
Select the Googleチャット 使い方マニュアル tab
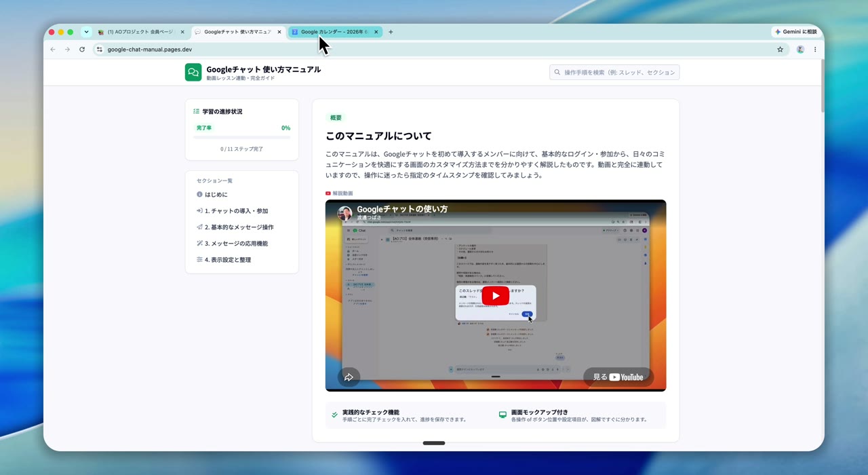pyautogui.click(x=238, y=32)
